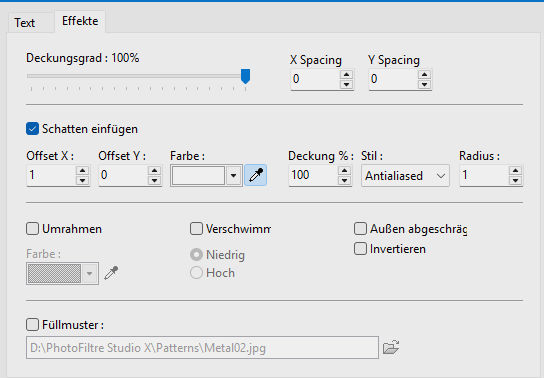Click the Deckungsgrad opacity slider handle
This screenshot has width=544, height=378.
click(x=246, y=76)
